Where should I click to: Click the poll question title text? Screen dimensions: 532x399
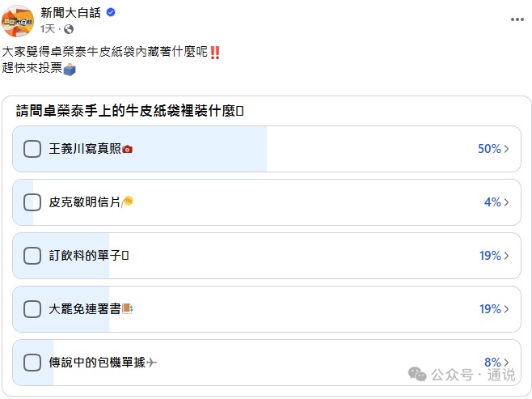129,112
